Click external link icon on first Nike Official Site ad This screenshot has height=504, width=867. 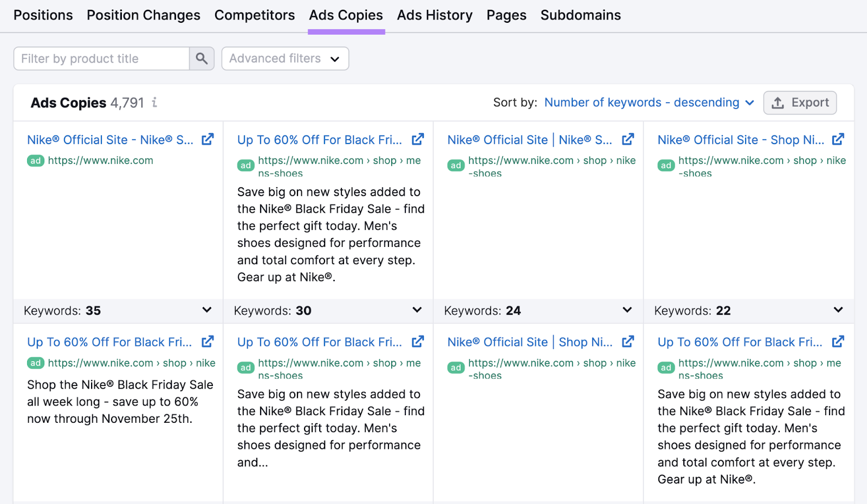pyautogui.click(x=208, y=139)
